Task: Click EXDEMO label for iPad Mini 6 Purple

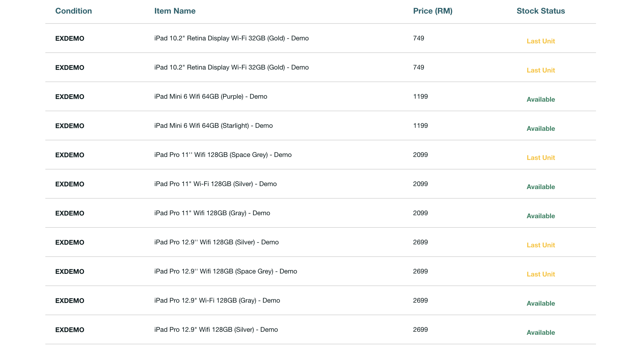Action: click(70, 97)
